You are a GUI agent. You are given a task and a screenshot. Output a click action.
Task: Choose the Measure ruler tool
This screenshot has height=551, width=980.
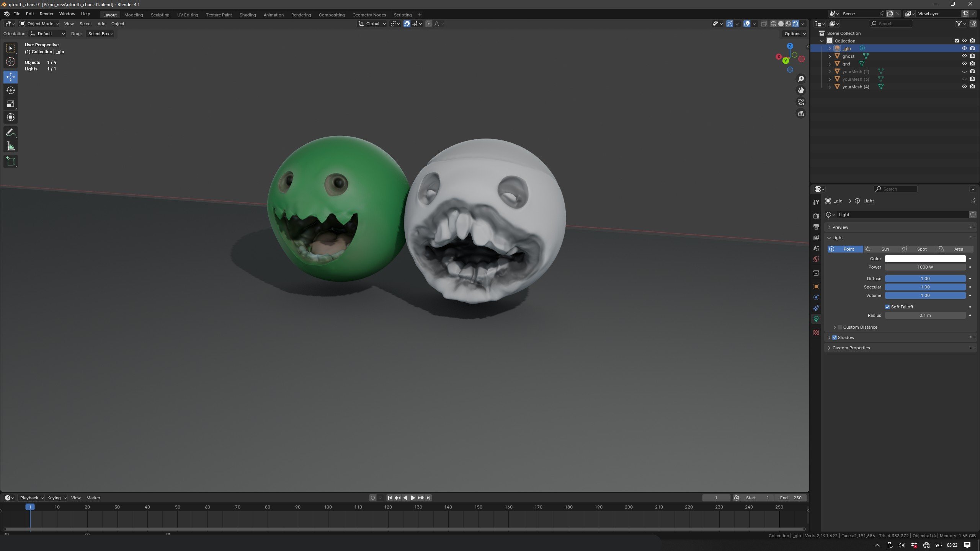click(11, 146)
